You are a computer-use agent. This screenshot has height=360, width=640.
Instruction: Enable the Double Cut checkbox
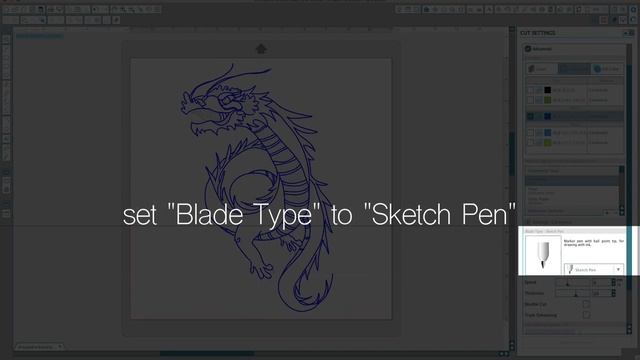586,304
